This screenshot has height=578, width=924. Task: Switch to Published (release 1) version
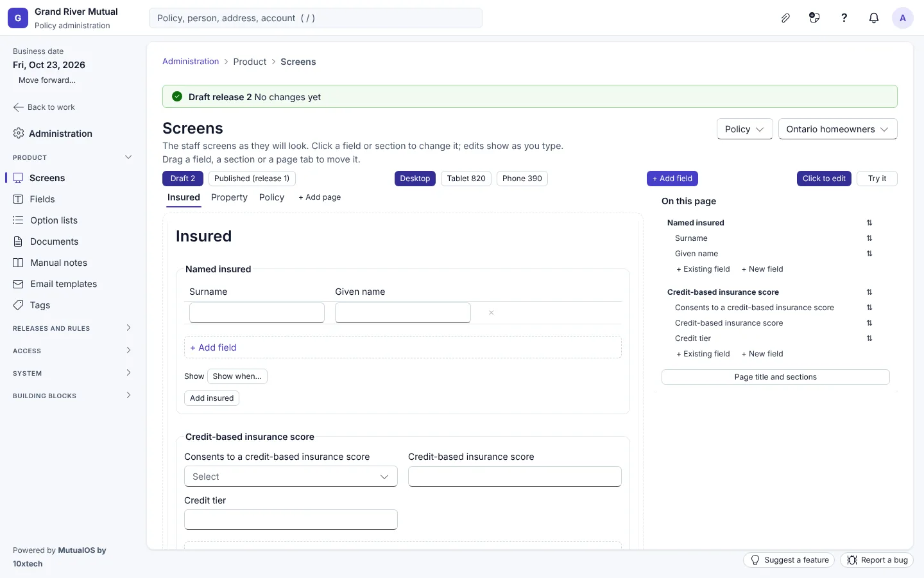point(252,179)
